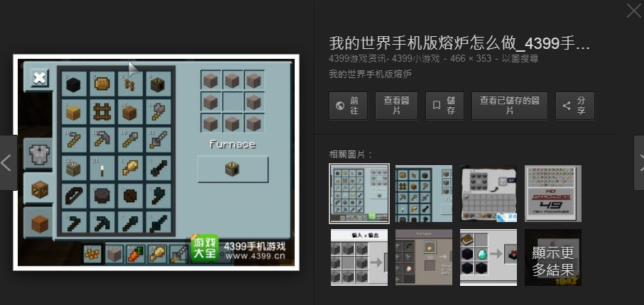This screenshot has height=305, width=644.
Task: Click the large Furnace crafting preview image
Action: (x=156, y=162)
